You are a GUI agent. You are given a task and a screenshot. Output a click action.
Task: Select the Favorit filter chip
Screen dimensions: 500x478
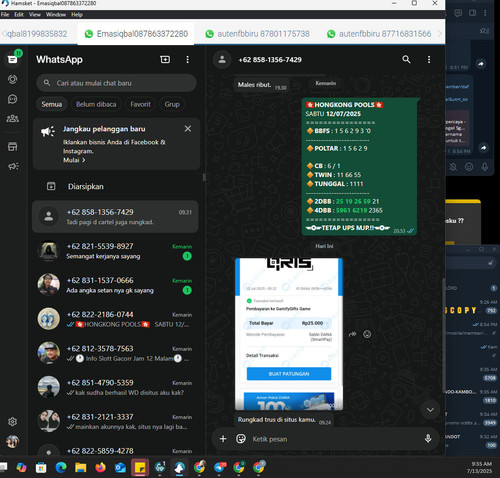click(x=140, y=104)
